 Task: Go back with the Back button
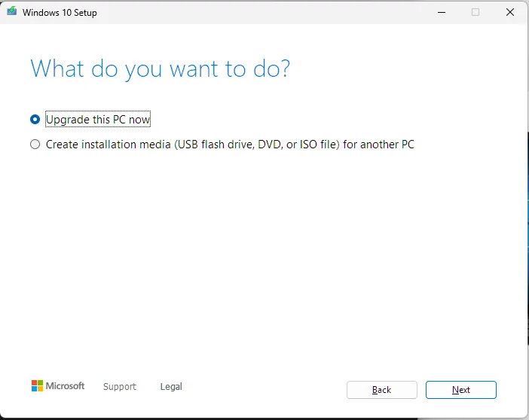[x=381, y=390]
